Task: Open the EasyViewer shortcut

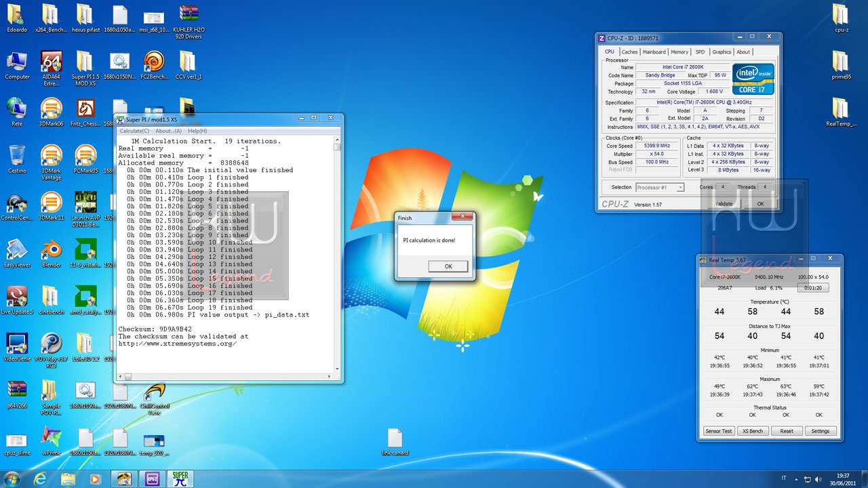Action: click(17, 253)
